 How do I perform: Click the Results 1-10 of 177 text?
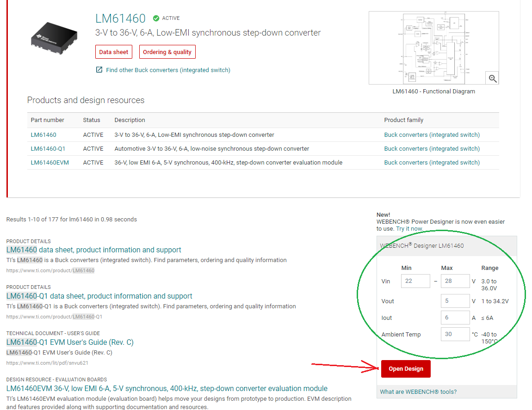click(x=72, y=220)
